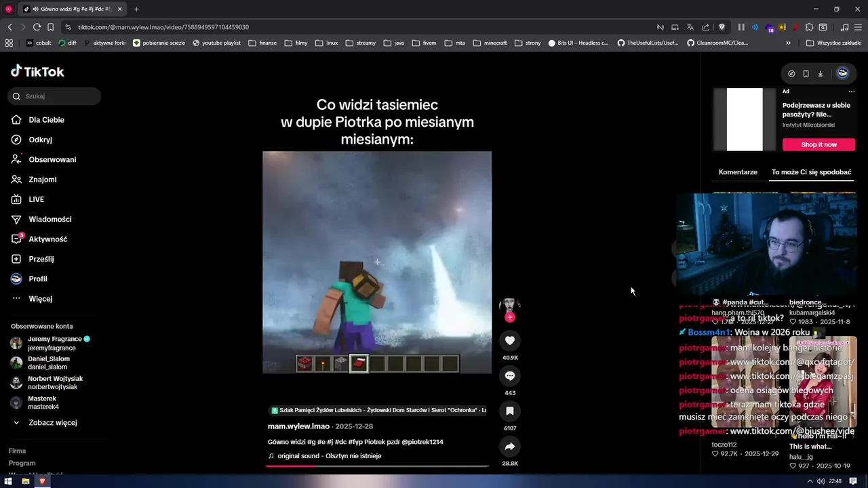The width and height of the screenshot is (868, 488).
Task: Open the creator avatar beside the video
Action: click(510, 305)
